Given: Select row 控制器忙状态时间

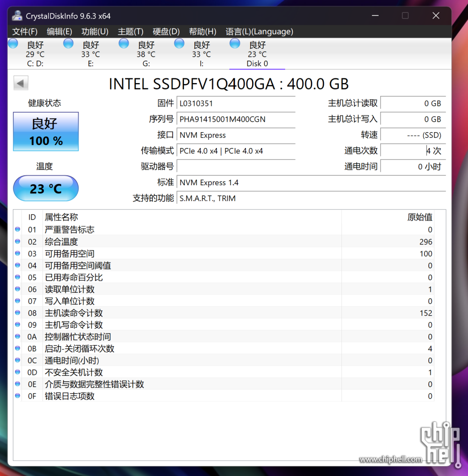Looking at the screenshot, I should pyautogui.click(x=224, y=337).
